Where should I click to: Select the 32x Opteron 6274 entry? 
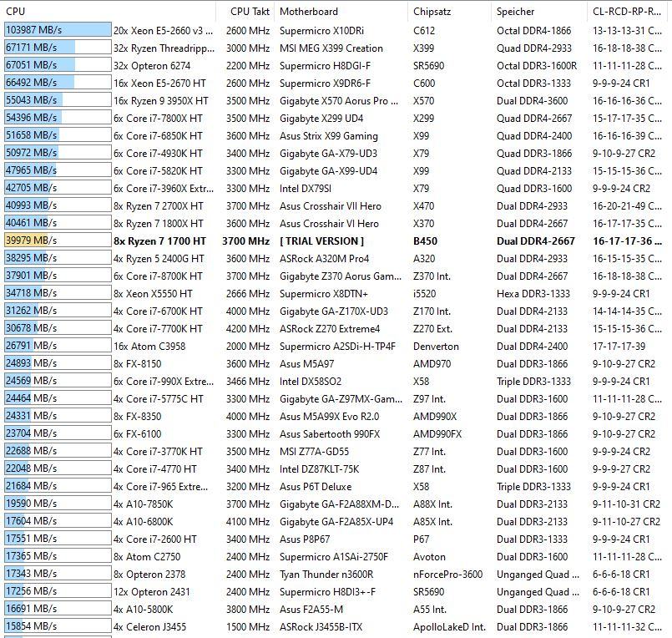152,66
